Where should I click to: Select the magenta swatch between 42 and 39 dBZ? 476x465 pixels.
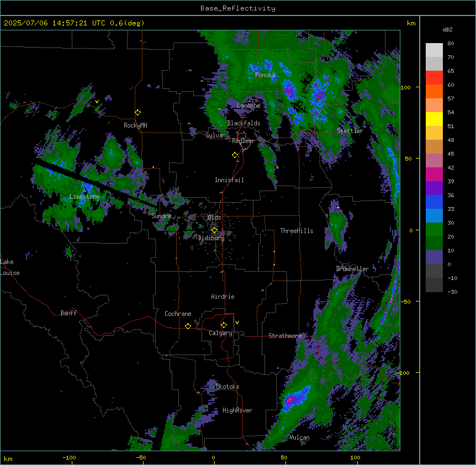434,174
